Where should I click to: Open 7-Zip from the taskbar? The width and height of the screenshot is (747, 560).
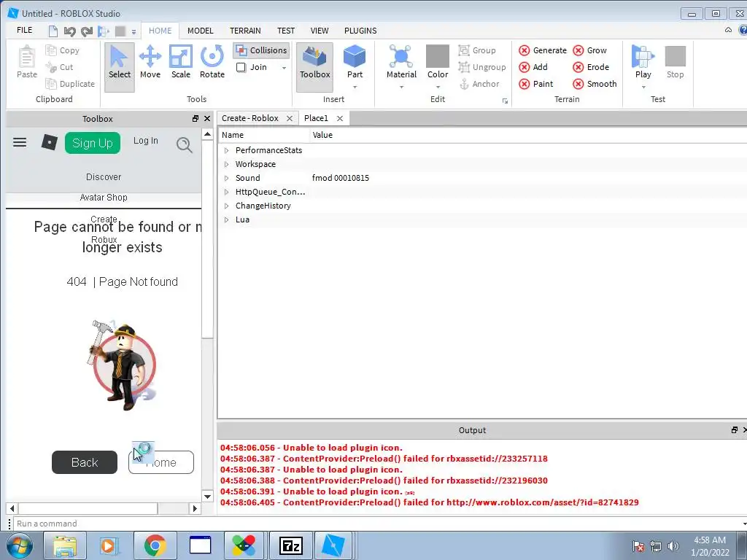point(290,545)
